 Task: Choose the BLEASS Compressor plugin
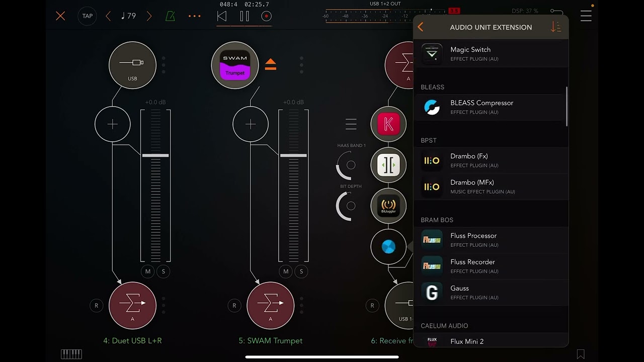(x=491, y=107)
